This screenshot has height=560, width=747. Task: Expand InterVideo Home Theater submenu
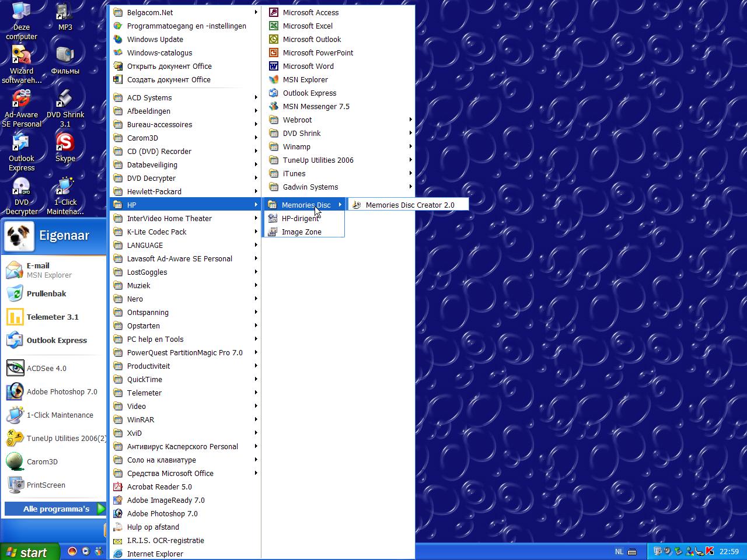(185, 218)
